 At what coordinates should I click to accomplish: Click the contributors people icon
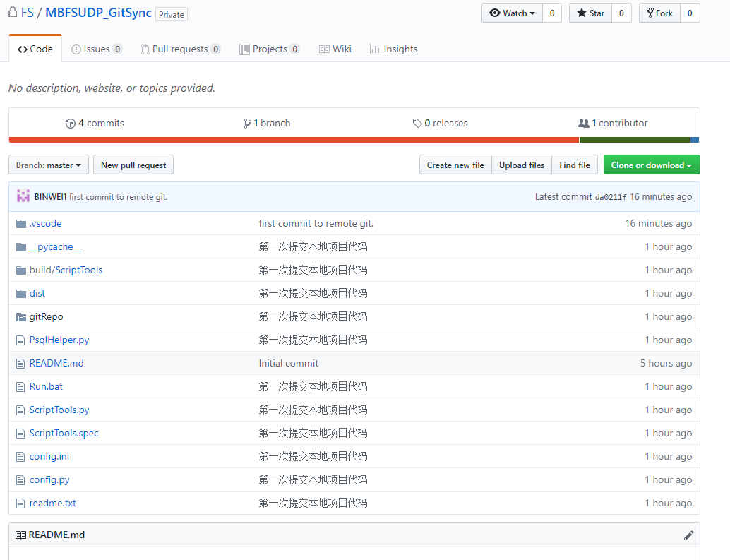coord(583,123)
